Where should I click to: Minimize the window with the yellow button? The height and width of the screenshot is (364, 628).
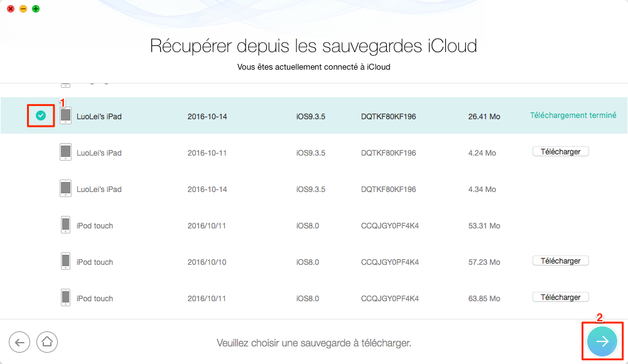tap(23, 9)
